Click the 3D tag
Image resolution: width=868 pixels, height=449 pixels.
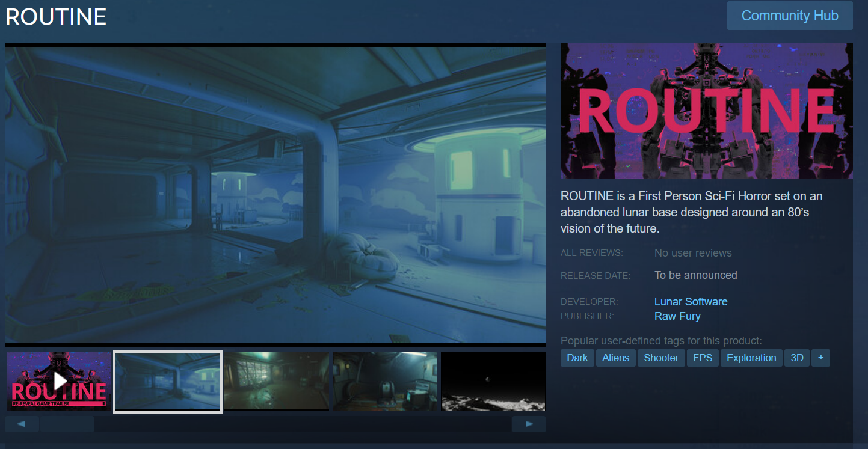coord(797,358)
